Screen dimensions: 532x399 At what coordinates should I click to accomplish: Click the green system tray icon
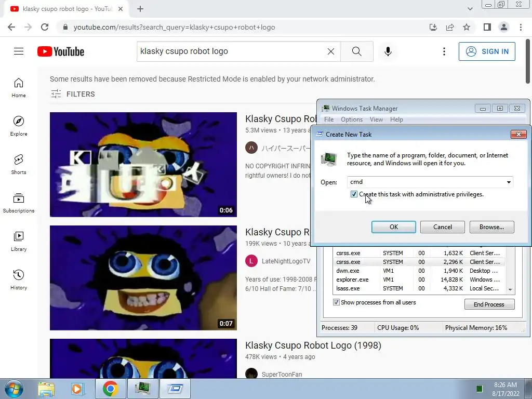(x=480, y=389)
